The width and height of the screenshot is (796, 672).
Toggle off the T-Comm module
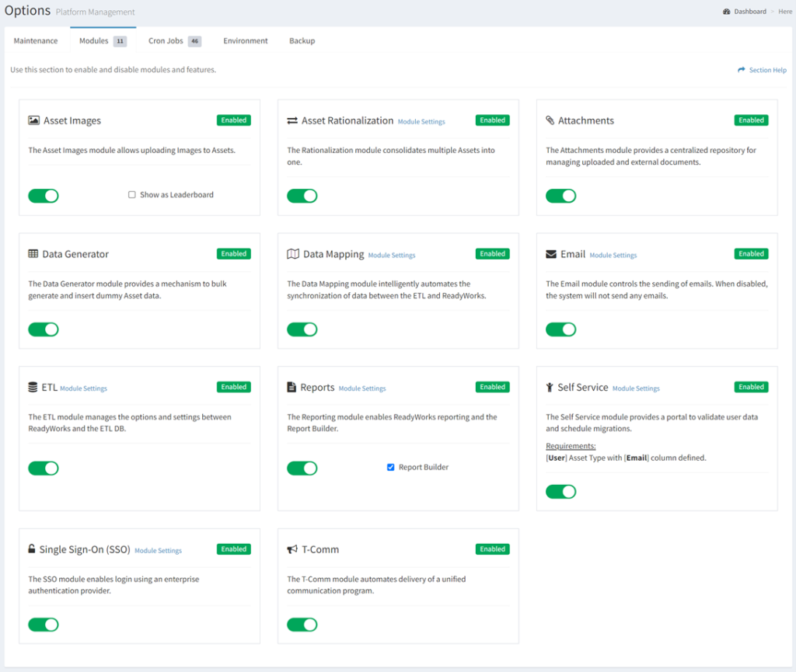[x=302, y=625]
